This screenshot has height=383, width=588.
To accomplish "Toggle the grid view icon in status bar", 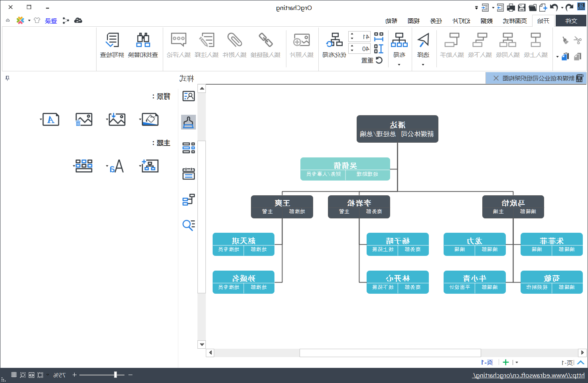I will coord(14,375).
